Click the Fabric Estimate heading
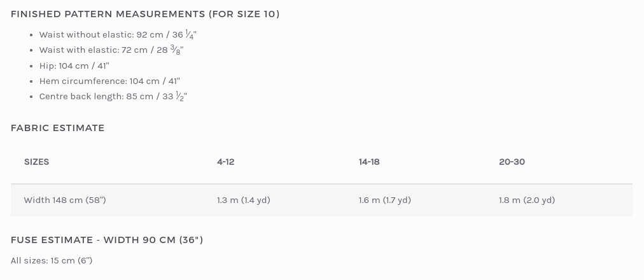 pyautogui.click(x=58, y=128)
